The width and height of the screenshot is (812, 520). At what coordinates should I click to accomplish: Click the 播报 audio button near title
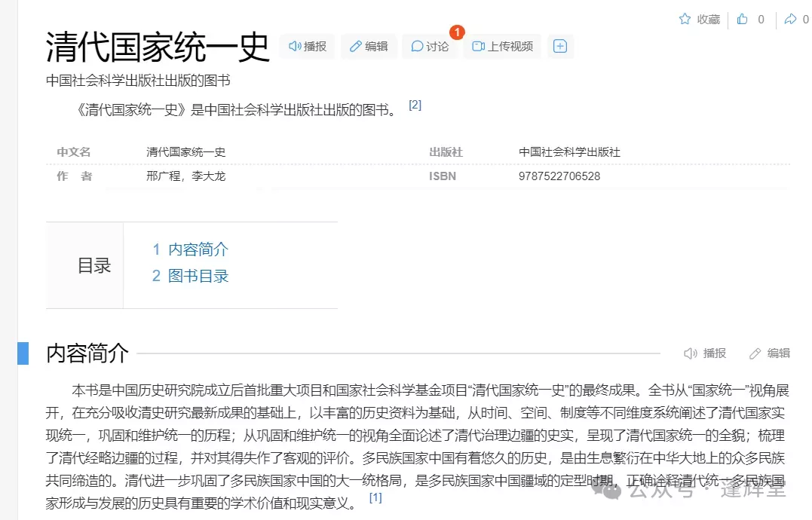pos(307,47)
